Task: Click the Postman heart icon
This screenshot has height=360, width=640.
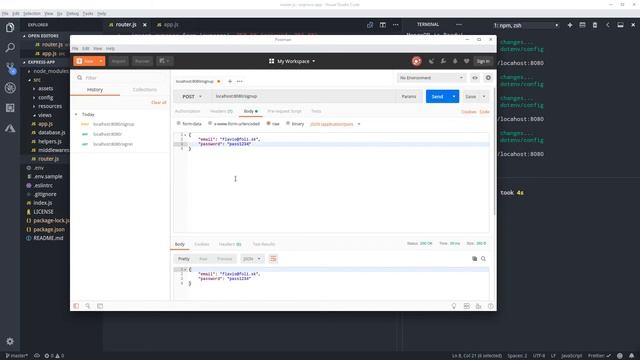Action: coord(467,61)
